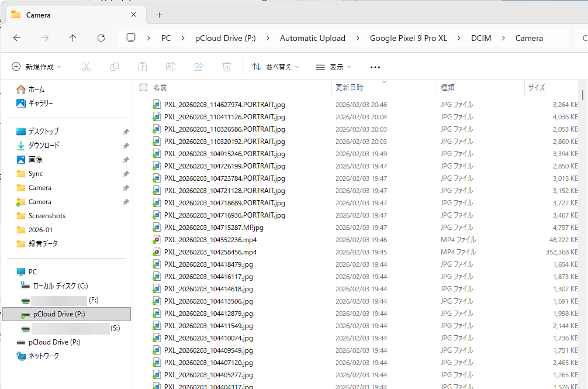Image resolution: width=588 pixels, height=389 pixels.
Task: Click the Copy icon in toolbar
Action: [115, 67]
